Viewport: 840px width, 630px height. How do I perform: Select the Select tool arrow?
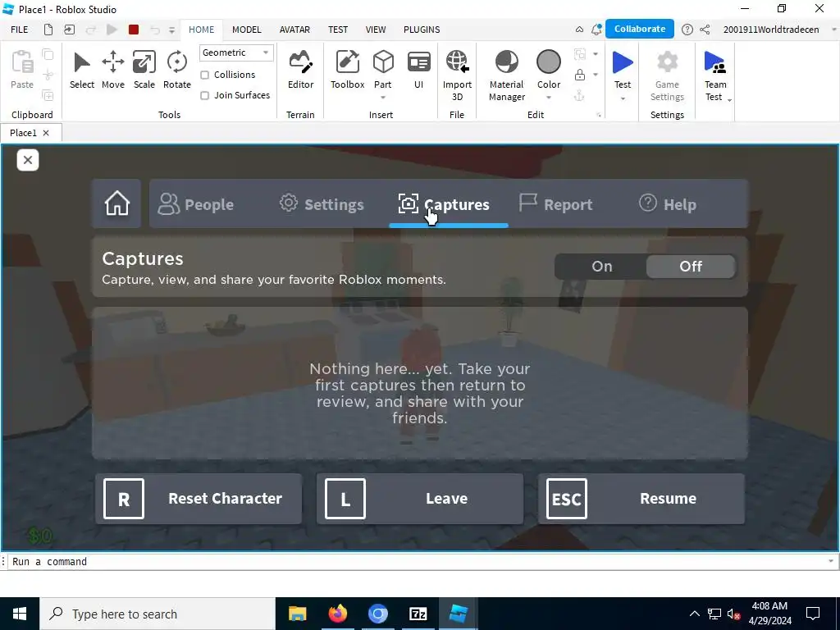click(81, 70)
